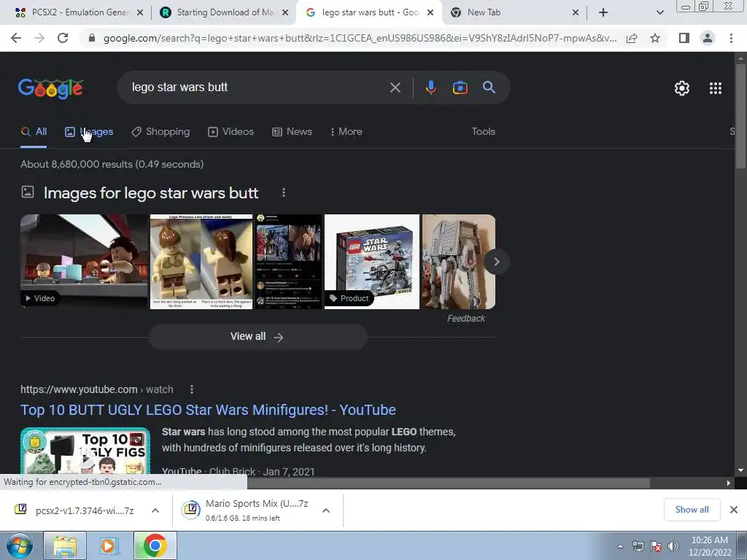Open the AT-AT model thumbnail
The height and width of the screenshot is (560, 747).
pos(458,262)
